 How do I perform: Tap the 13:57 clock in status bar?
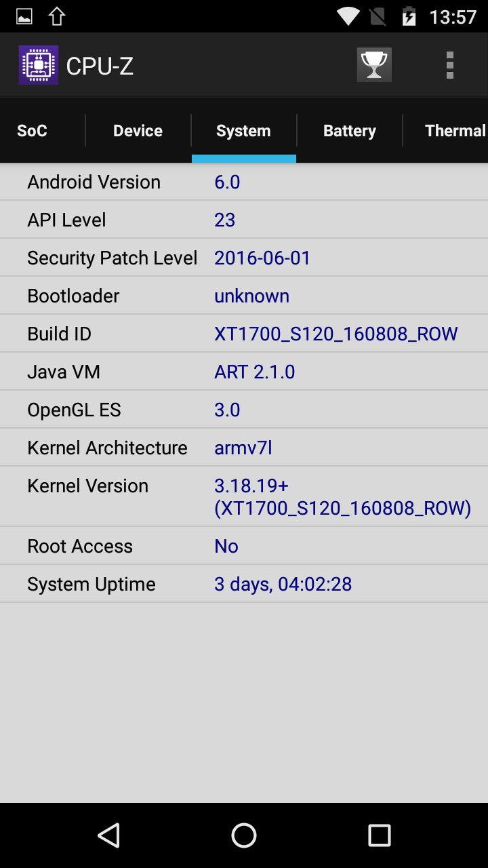click(x=453, y=16)
